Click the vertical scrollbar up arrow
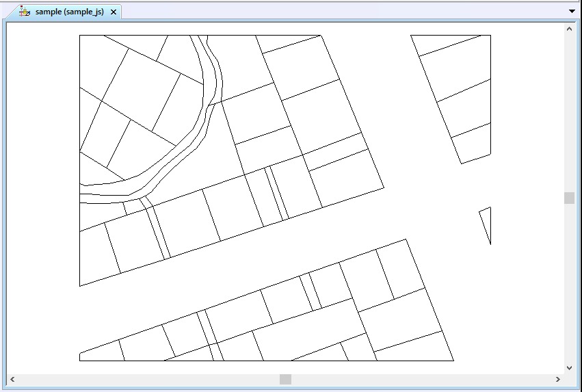582x392 pixels. (569, 29)
